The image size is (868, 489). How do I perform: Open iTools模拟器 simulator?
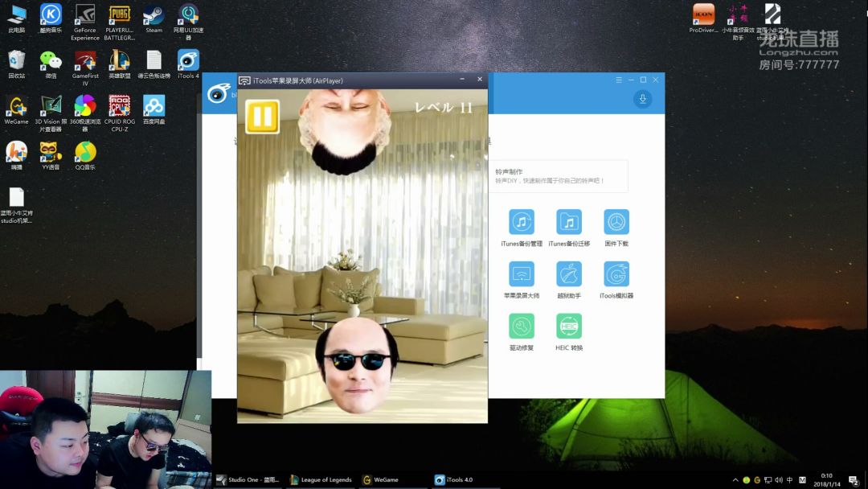click(616, 274)
